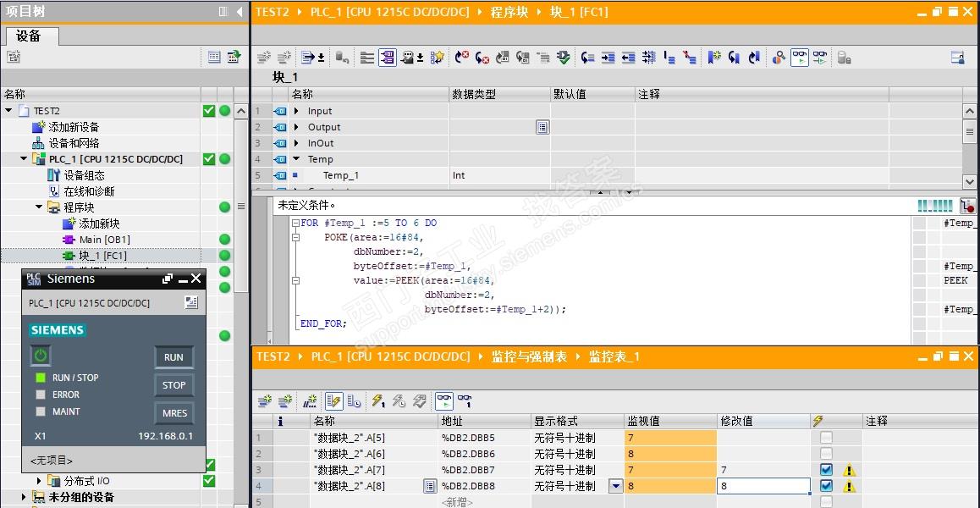
Task: Toggle program Monitoring on/off glasses icon in FC1 toolbar
Action: (x=800, y=58)
